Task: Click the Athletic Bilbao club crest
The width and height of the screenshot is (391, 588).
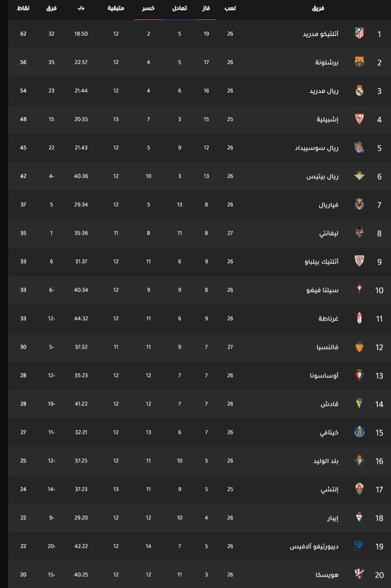Action: (x=360, y=261)
